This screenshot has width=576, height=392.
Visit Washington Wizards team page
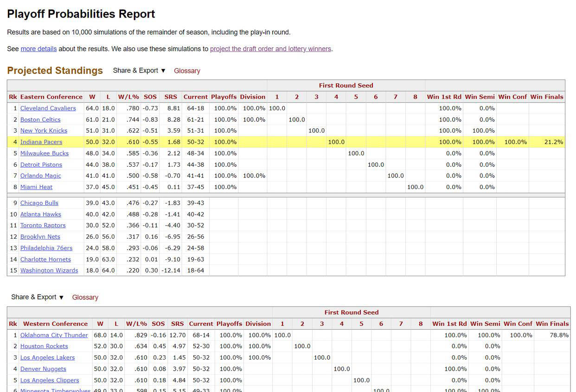[x=49, y=271]
